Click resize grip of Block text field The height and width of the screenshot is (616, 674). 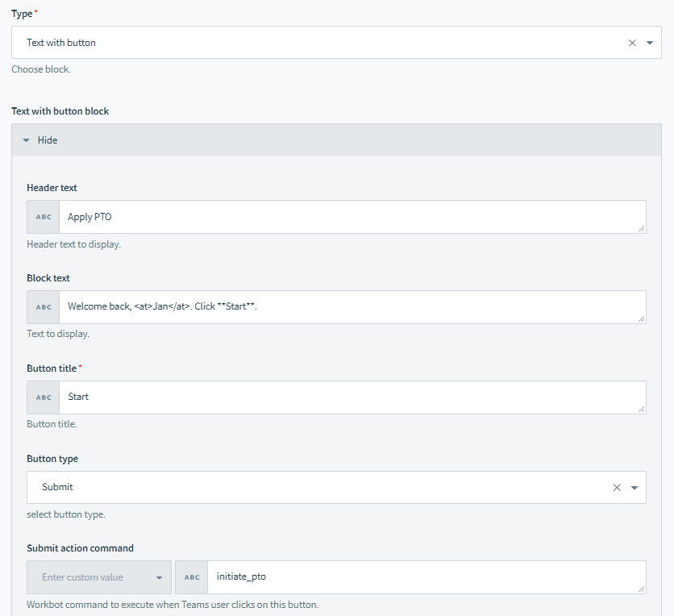click(642, 319)
